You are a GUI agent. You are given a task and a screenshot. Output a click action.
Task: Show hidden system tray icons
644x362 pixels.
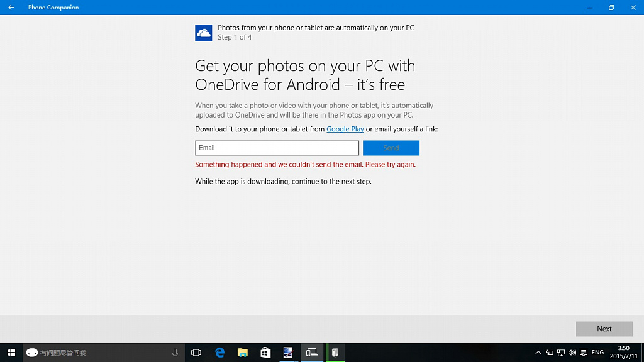click(538, 353)
